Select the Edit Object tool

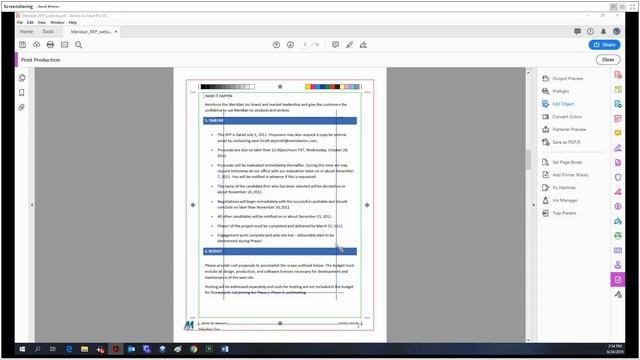(558, 104)
